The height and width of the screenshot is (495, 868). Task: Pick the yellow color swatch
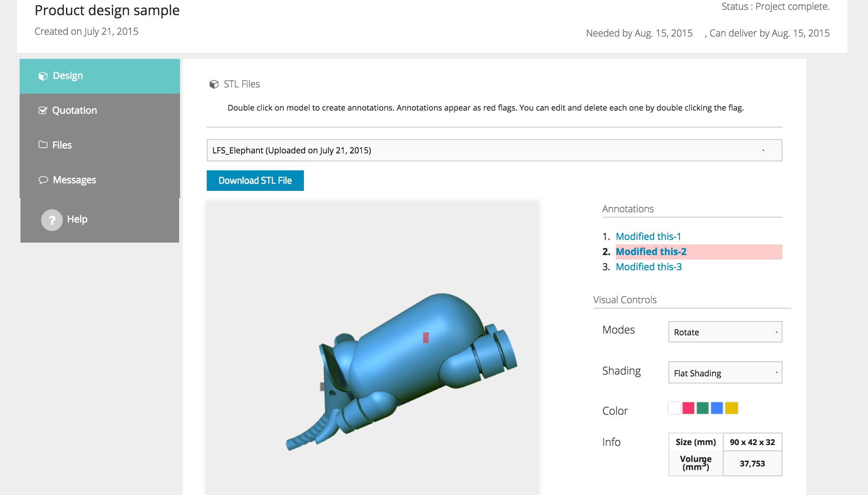(x=731, y=408)
